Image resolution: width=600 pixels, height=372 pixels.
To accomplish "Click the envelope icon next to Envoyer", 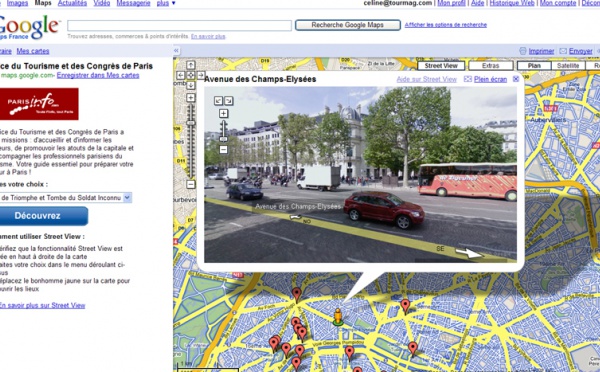I will 563,51.
